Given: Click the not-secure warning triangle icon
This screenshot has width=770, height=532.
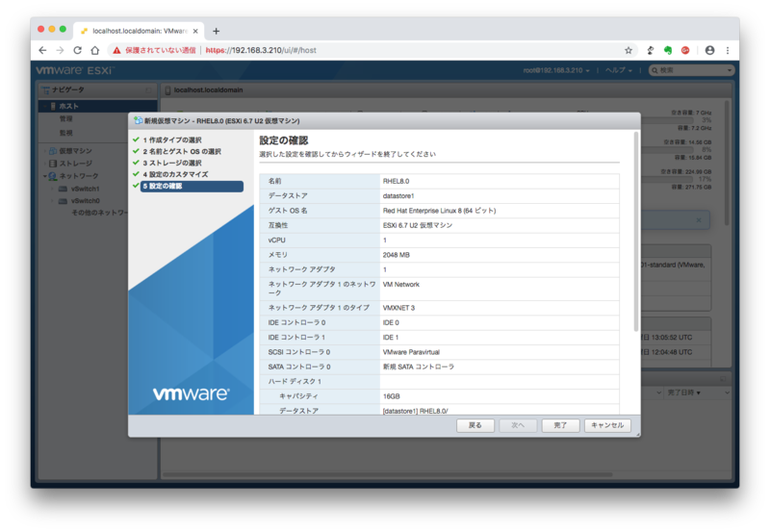Looking at the screenshot, I should 116,50.
